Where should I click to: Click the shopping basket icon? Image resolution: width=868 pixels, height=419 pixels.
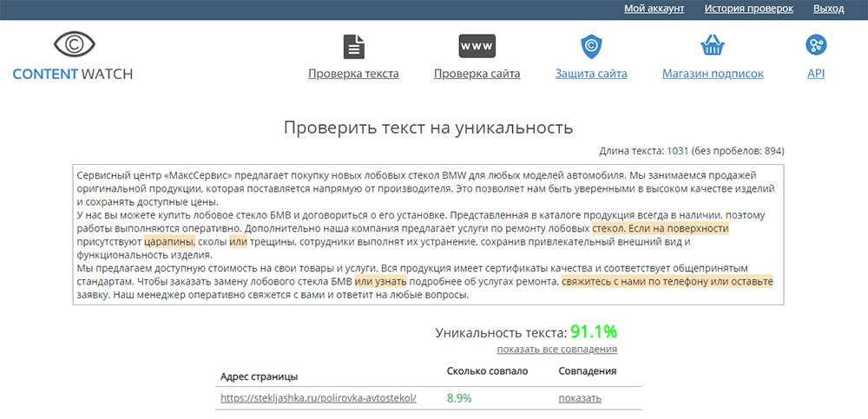(713, 45)
